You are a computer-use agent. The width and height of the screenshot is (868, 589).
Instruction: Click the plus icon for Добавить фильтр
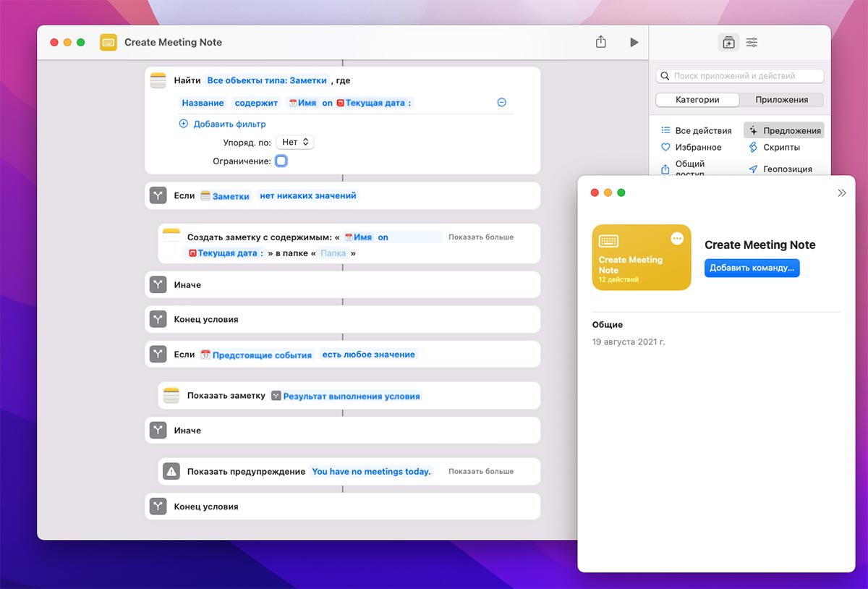(184, 124)
